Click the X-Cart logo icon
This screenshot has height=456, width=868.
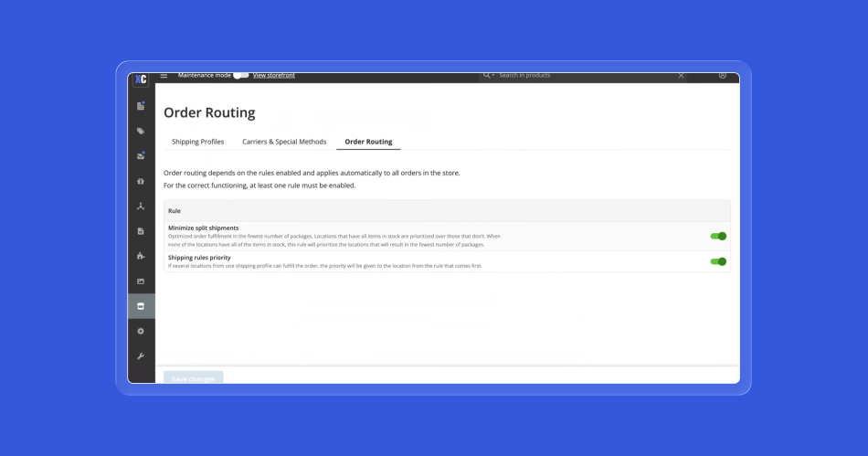pyautogui.click(x=141, y=79)
